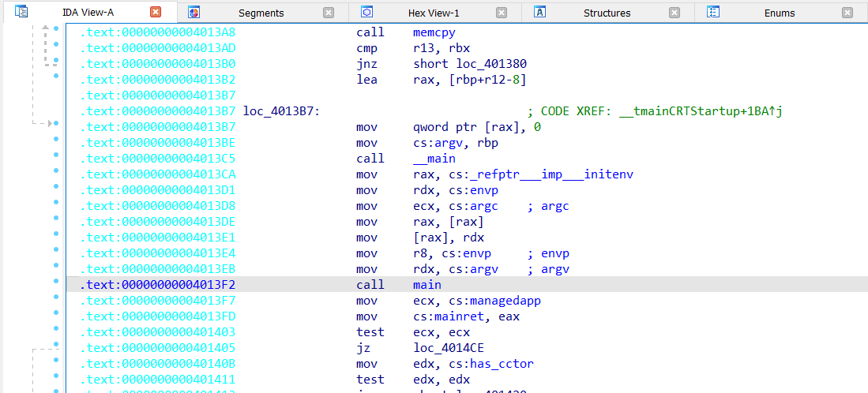
Task: Click the '; envp' comment
Action: [x=548, y=253]
